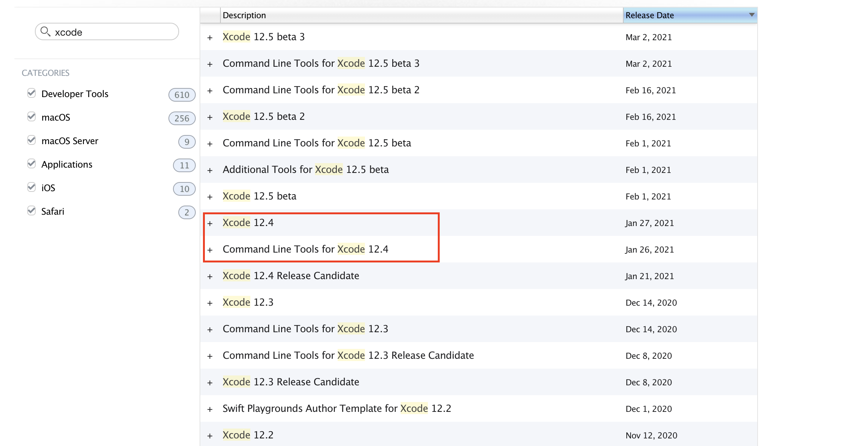Expand the Xcode 12.5 beta 3 row
The width and height of the screenshot is (868, 446).
pos(210,38)
